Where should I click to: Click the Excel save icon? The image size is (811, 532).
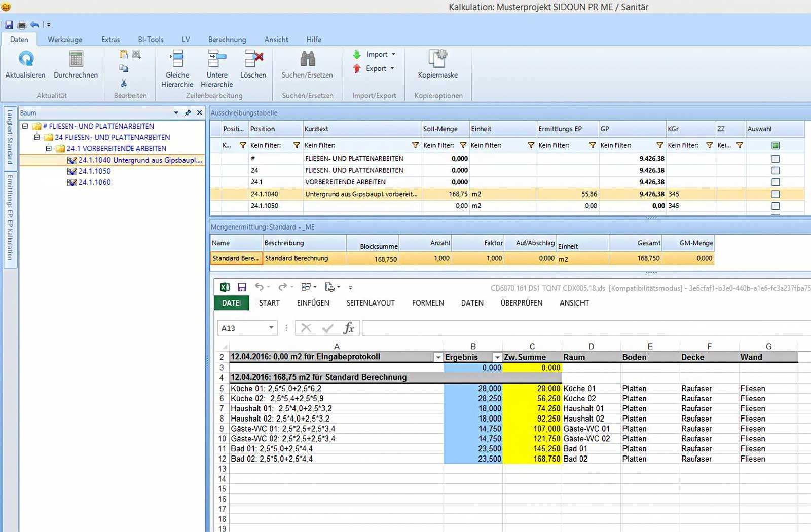(242, 287)
